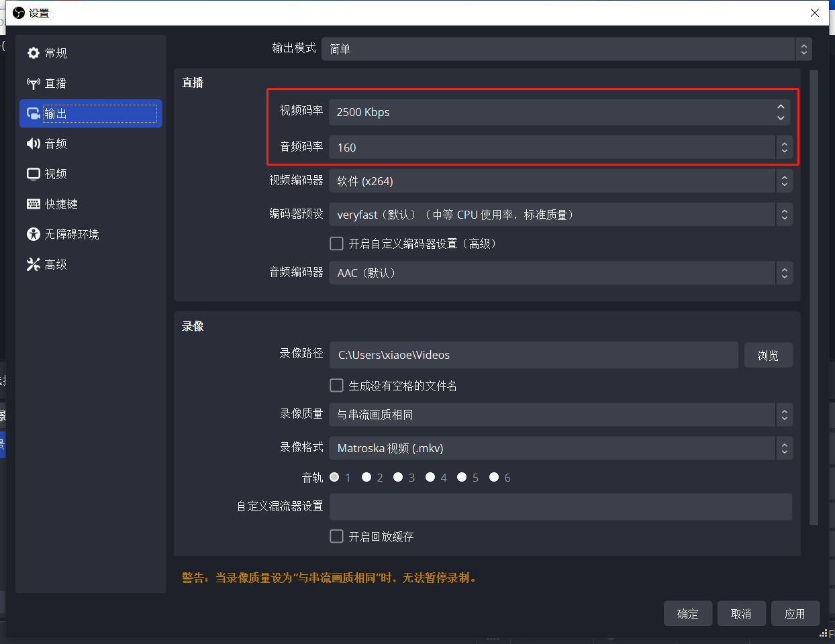Click the 高级 wrench tools icon
This screenshot has height=644, width=835.
pyautogui.click(x=34, y=264)
